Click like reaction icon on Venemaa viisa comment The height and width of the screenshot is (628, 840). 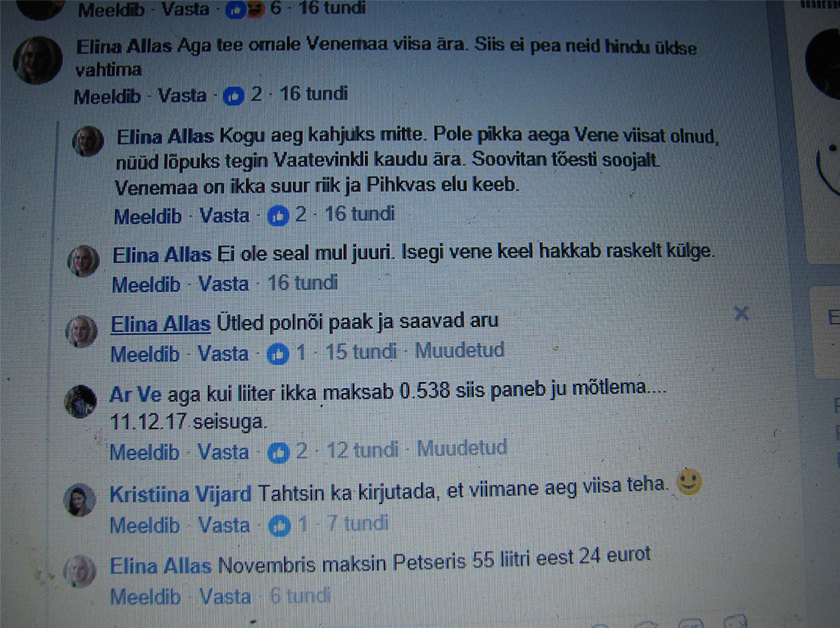tap(234, 96)
